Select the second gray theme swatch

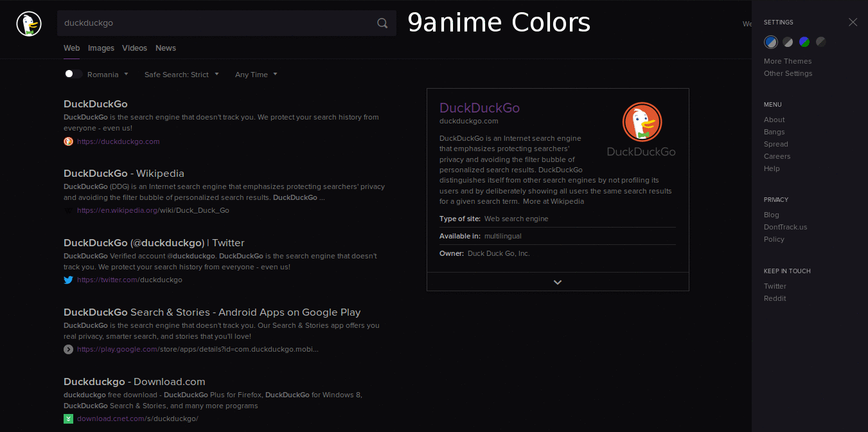point(788,42)
